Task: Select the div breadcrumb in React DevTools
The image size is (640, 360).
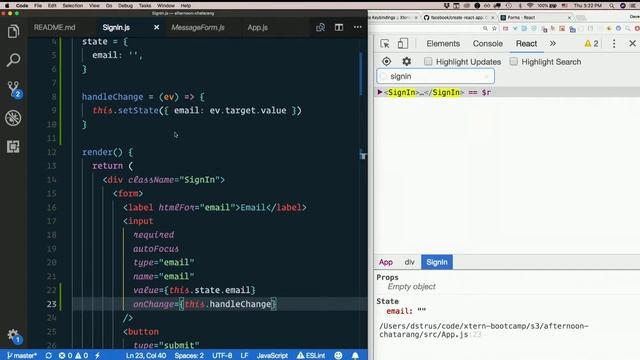Action: (409, 262)
